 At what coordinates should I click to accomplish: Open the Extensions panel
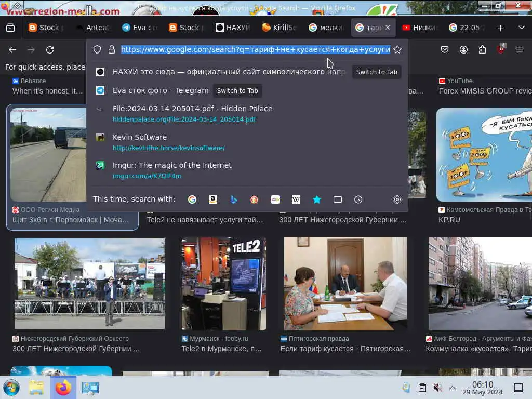click(x=482, y=49)
